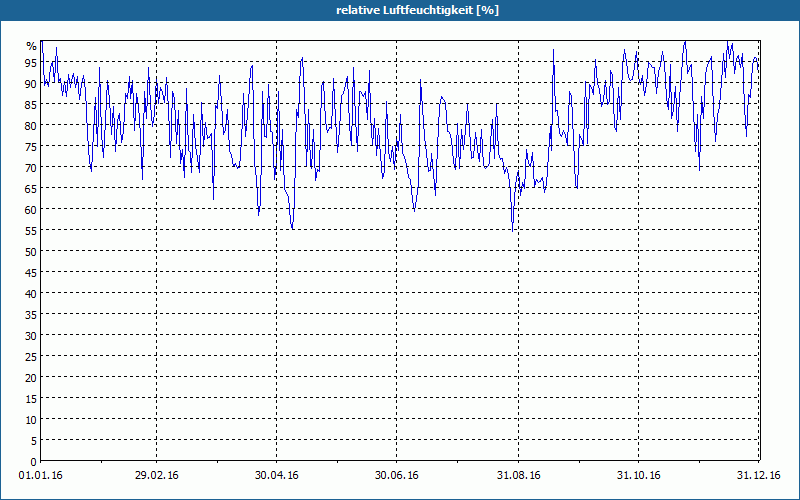This screenshot has width=800, height=500.
Task: Click the humidity low point after 30.04.16
Action: (292, 228)
